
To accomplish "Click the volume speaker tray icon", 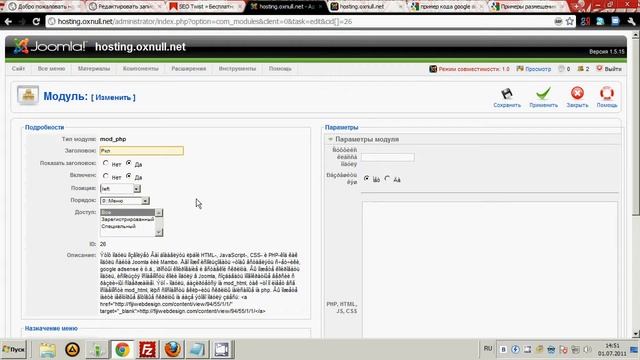I will point(587,349).
